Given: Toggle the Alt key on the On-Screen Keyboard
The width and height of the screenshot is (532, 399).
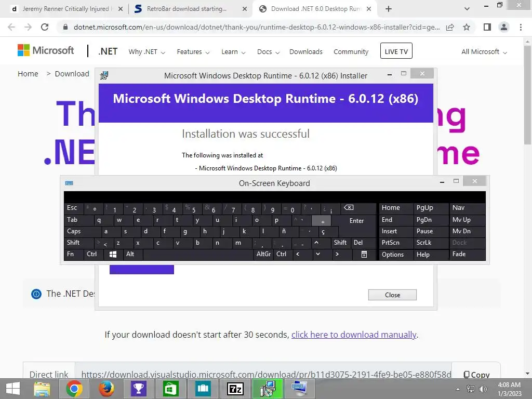Looking at the screenshot, I should [x=132, y=254].
